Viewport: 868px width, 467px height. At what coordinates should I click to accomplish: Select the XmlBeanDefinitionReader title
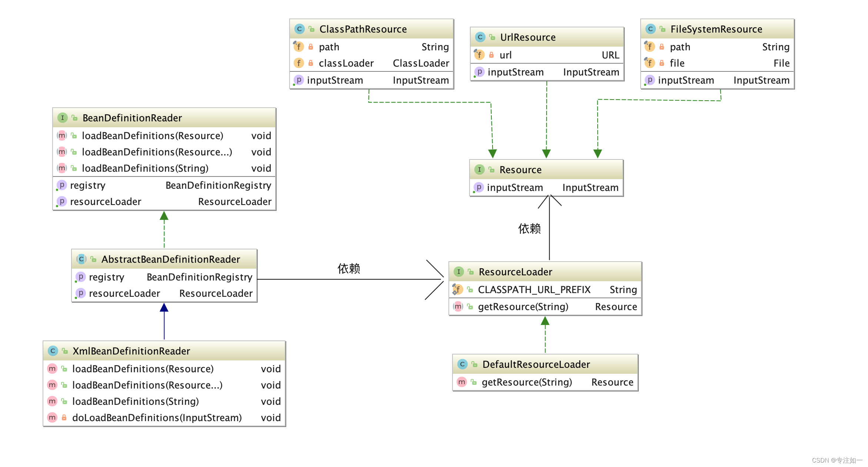(131, 351)
